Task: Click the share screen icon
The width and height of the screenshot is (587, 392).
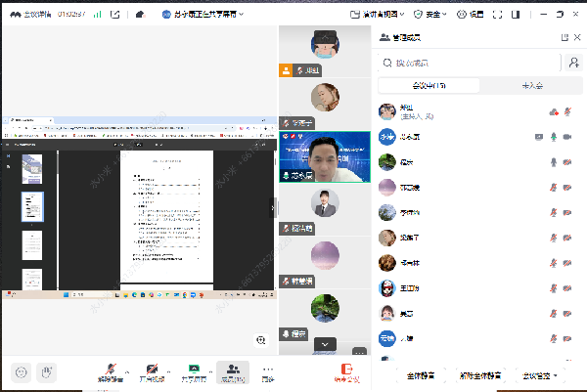Action: click(x=194, y=371)
